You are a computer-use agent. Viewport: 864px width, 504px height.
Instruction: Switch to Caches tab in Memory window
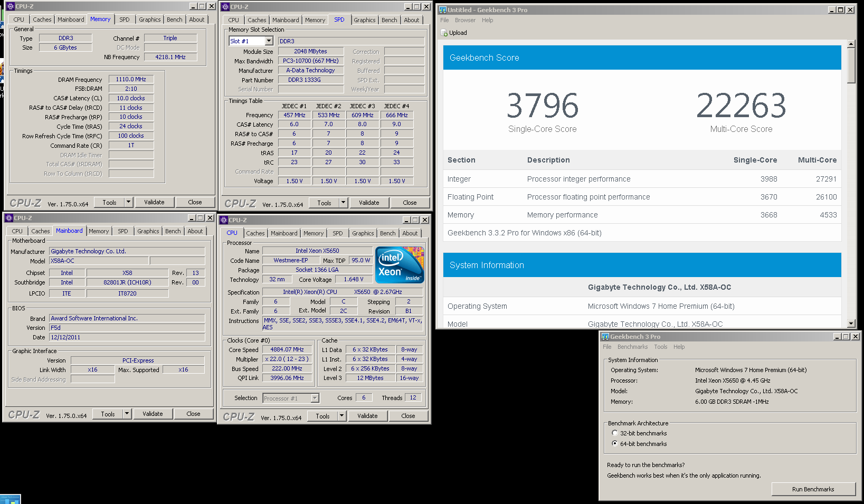click(42, 20)
